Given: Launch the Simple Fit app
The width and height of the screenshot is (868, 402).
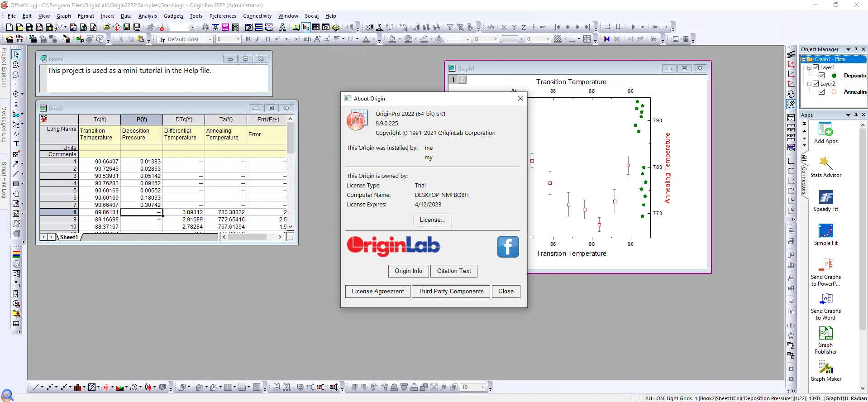Looking at the screenshot, I should coord(826,235).
